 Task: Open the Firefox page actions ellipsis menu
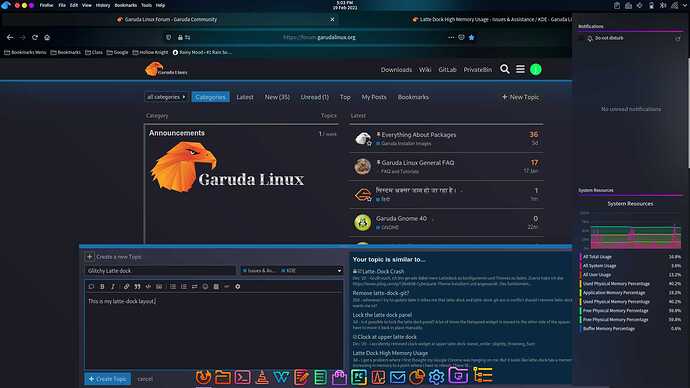pos(451,37)
